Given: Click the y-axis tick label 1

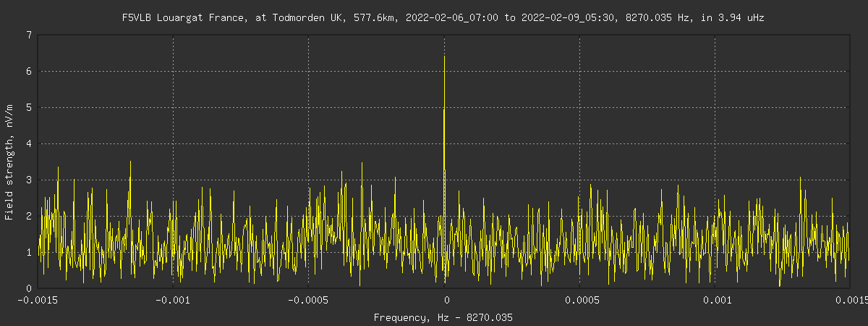Looking at the screenshot, I should coord(28,252).
